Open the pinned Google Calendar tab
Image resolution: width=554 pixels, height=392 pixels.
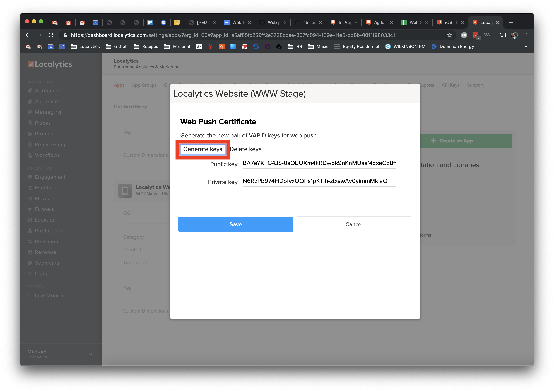[x=96, y=23]
